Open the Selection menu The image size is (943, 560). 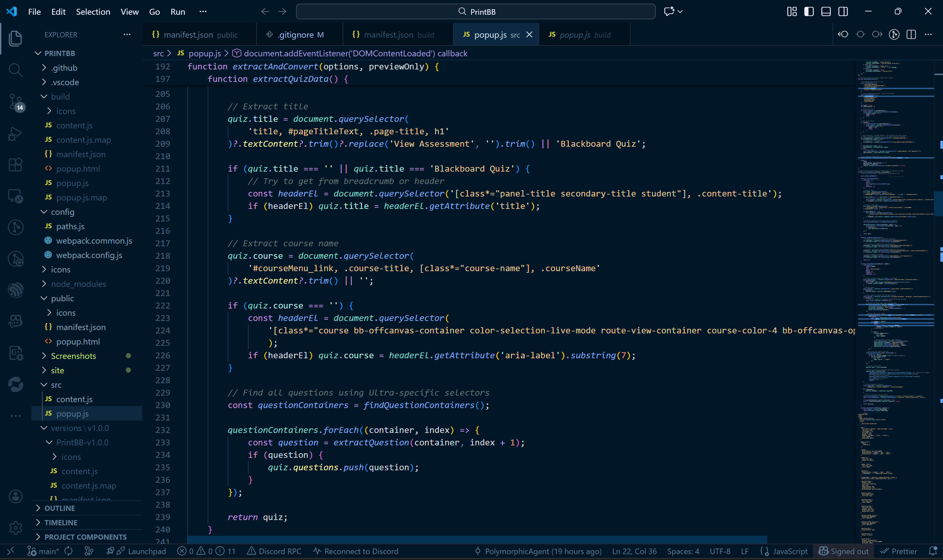(93, 12)
